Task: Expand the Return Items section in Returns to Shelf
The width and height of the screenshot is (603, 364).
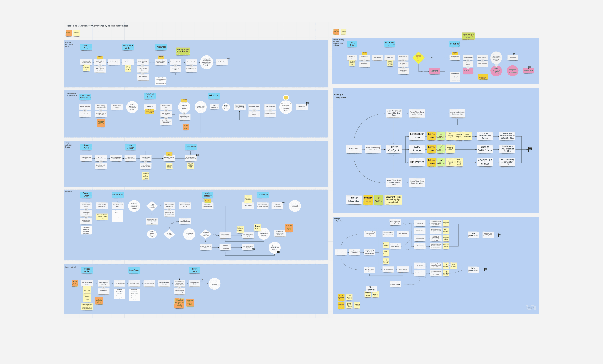Action: tap(194, 270)
